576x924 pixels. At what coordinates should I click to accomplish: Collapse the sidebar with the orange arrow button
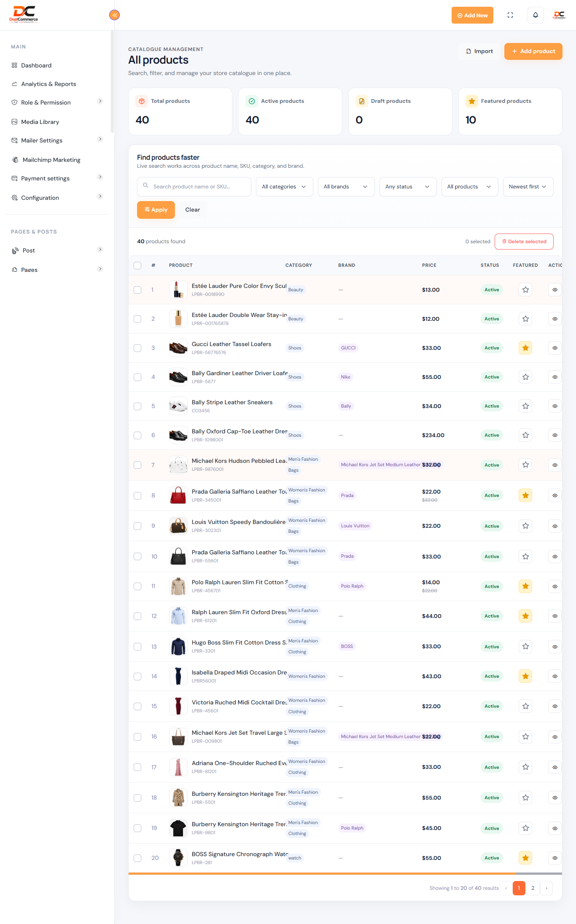114,15
